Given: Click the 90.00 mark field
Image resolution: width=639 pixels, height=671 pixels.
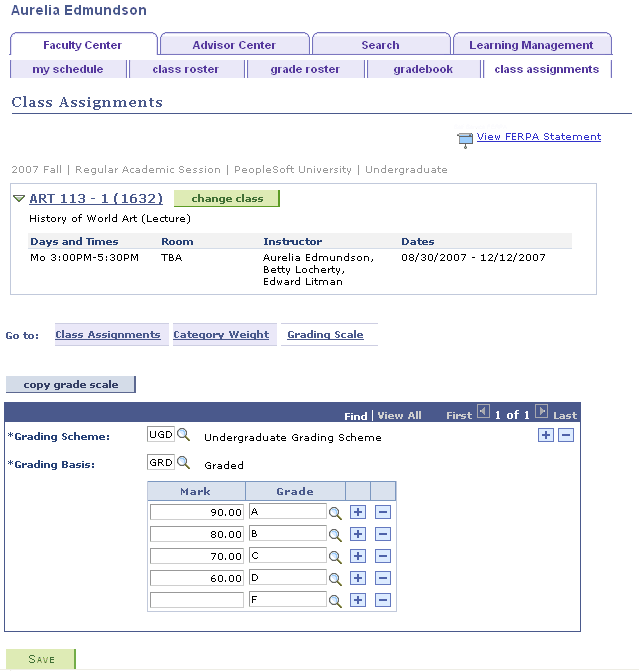Looking at the screenshot, I should [197, 512].
